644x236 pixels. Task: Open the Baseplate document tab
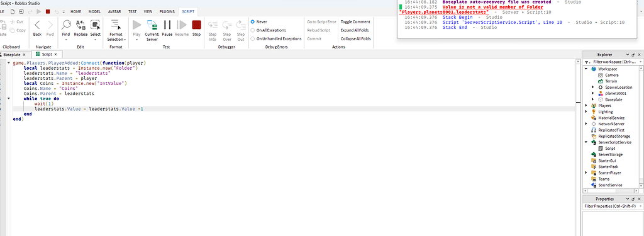click(x=12, y=54)
